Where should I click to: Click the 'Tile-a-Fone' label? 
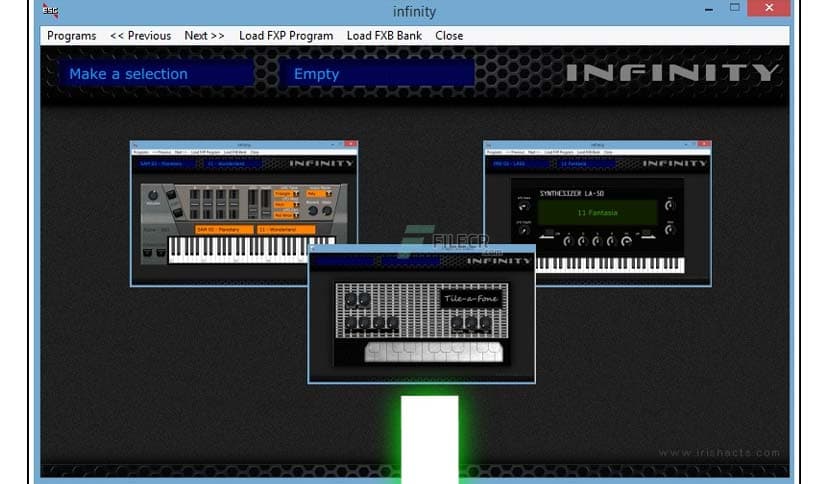[471, 299]
